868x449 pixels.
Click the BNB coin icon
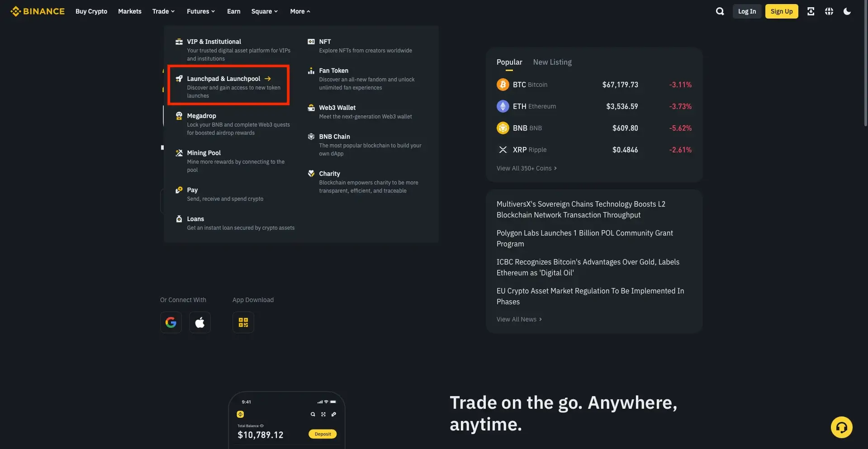503,128
